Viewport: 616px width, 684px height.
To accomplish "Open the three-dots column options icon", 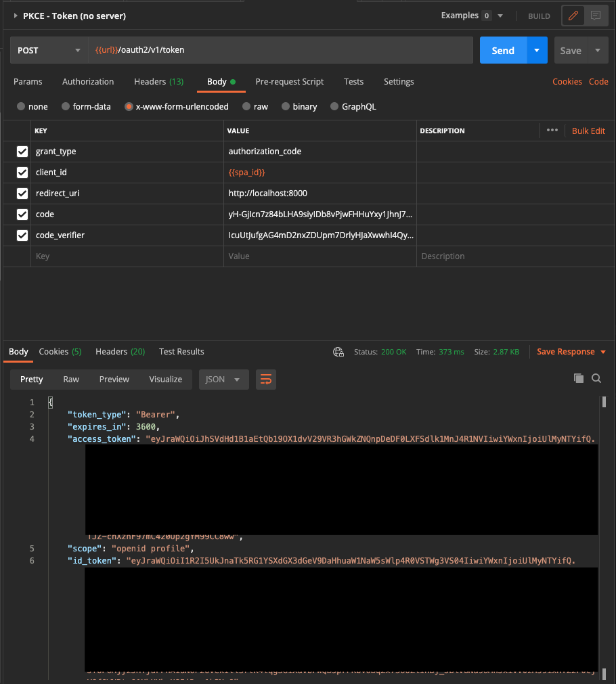I will click(x=552, y=131).
